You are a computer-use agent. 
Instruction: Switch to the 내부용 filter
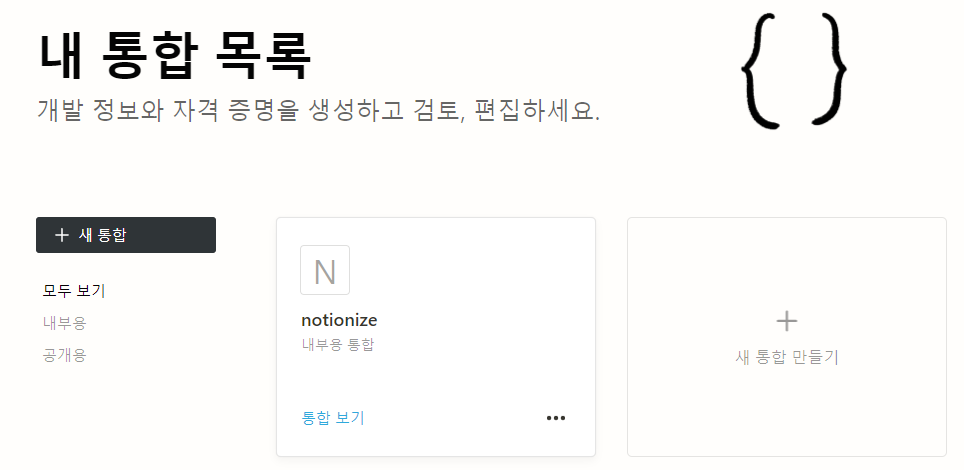tap(64, 323)
